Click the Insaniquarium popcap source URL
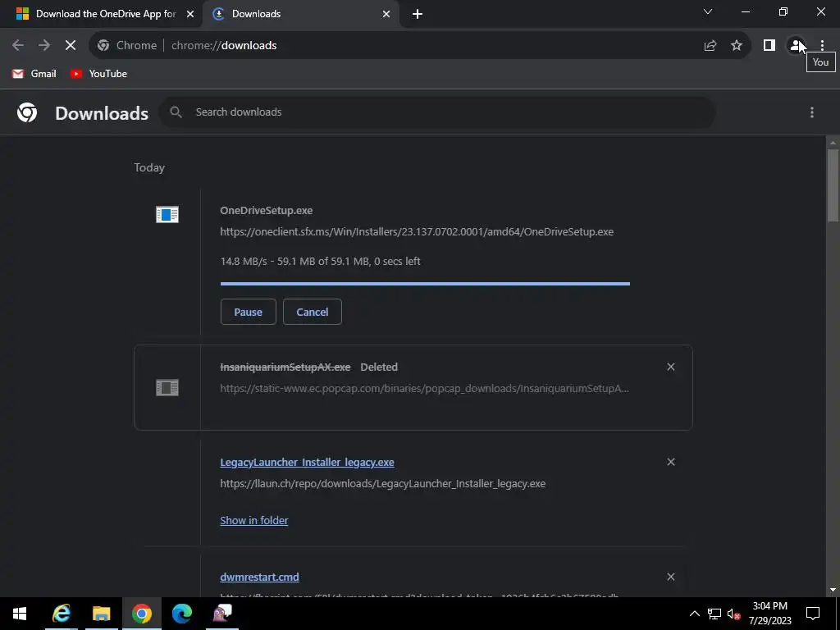This screenshot has width=840, height=630. (424, 388)
